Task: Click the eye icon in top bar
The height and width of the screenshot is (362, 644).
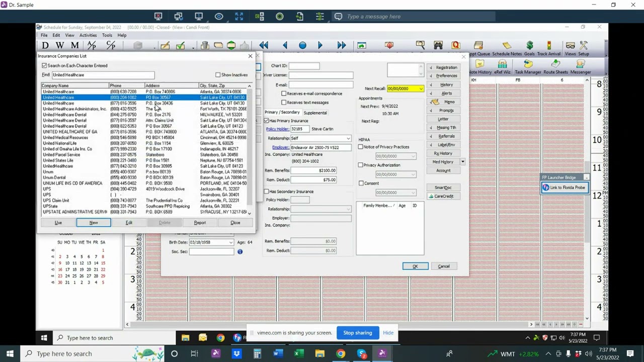Action: [x=219, y=17]
